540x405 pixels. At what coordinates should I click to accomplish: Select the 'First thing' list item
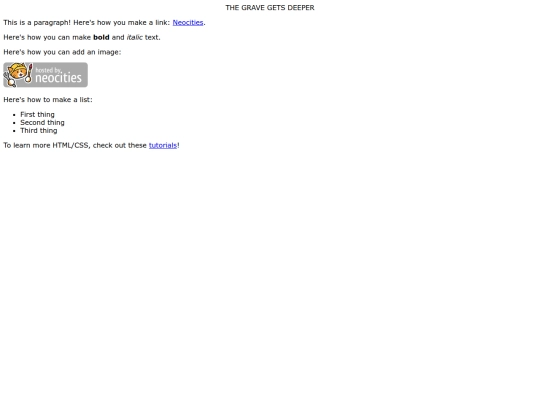coord(37,114)
